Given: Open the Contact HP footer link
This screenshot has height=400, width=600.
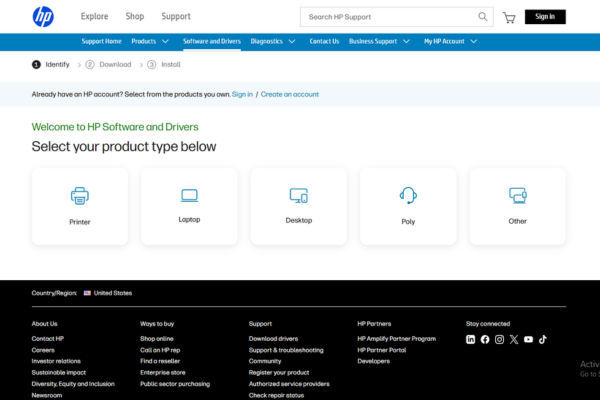Looking at the screenshot, I should point(48,339).
